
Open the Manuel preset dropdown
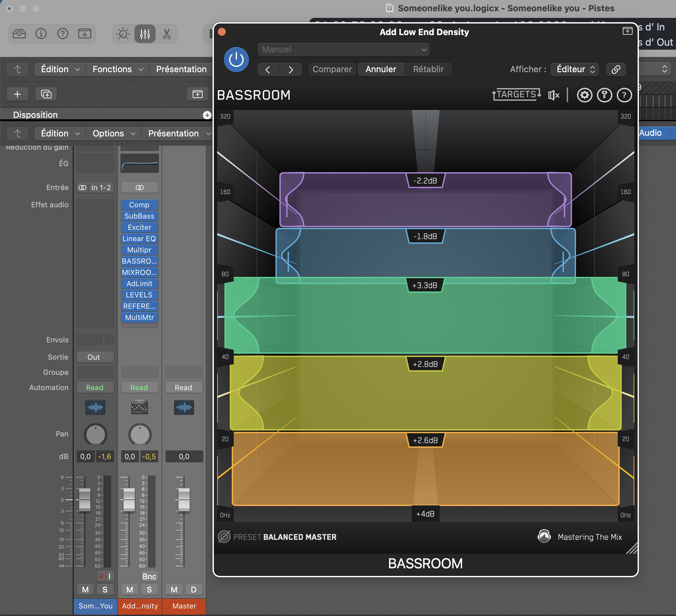click(x=343, y=50)
